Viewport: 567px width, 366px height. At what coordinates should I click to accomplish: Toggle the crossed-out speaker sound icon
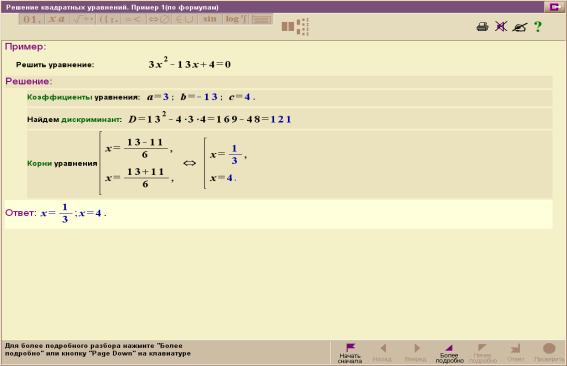coord(501,26)
